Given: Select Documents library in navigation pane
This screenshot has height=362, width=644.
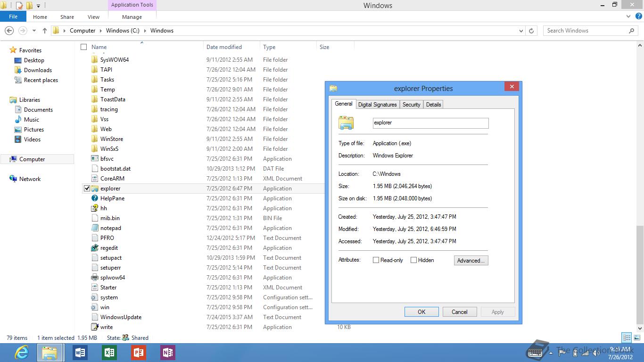Looking at the screenshot, I should pos(38,110).
